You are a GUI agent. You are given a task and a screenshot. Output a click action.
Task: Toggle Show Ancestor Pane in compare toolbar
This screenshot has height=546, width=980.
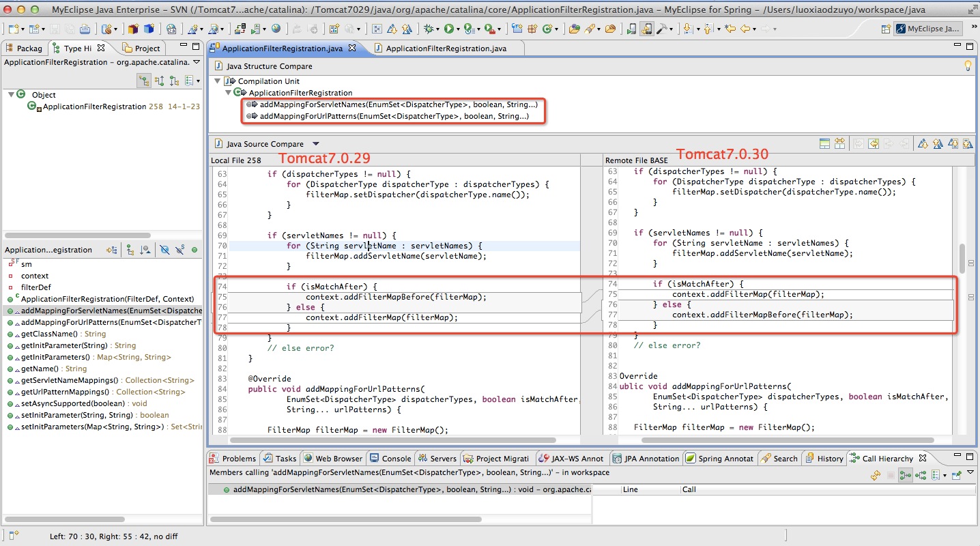[824, 143]
